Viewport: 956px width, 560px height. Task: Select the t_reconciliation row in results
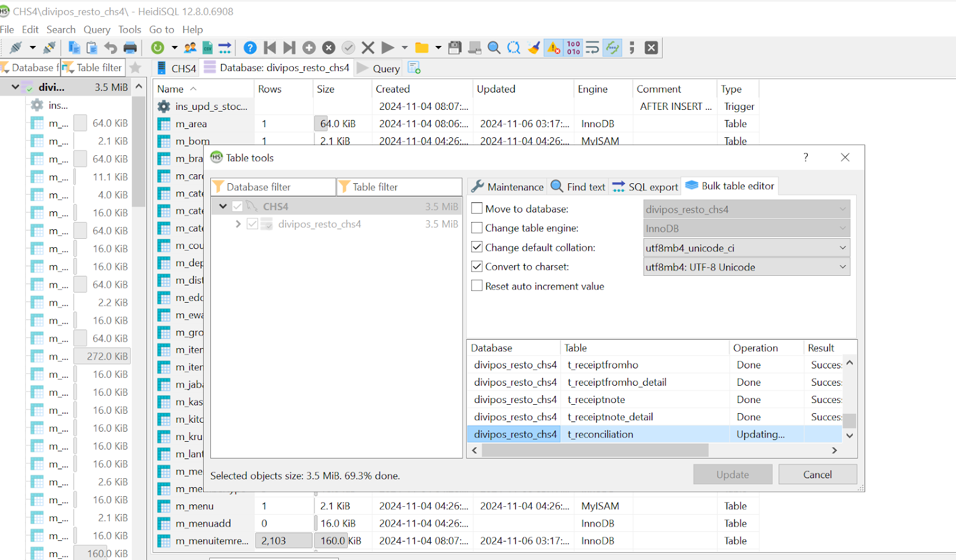tap(655, 434)
